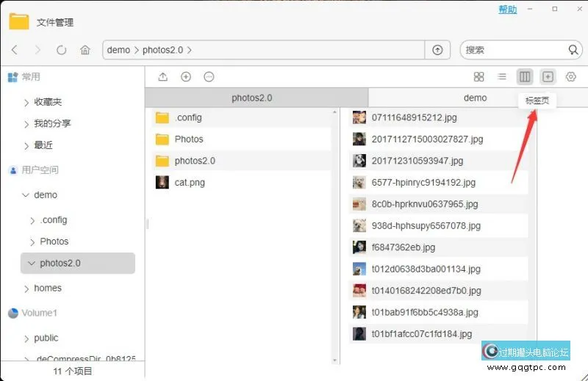Switch to grid thumbnail view
Image resolution: width=588 pixels, height=381 pixels.
(x=479, y=76)
